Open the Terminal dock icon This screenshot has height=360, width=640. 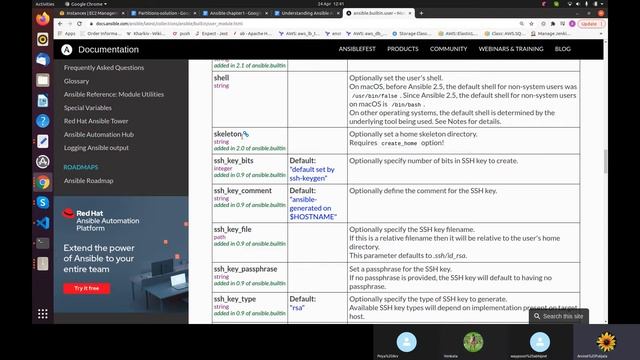tap(43, 243)
